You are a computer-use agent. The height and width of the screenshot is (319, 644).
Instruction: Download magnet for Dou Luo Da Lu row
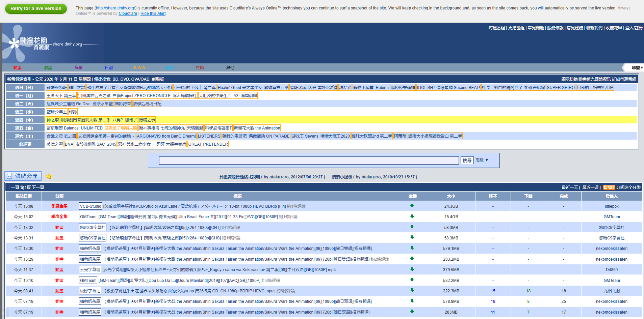click(x=412, y=280)
